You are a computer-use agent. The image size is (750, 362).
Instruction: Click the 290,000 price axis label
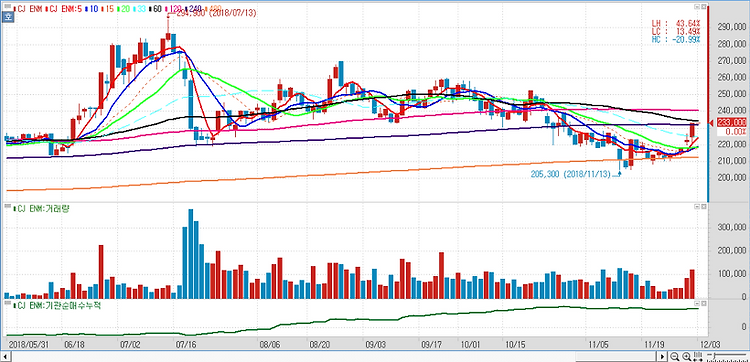[731, 27]
